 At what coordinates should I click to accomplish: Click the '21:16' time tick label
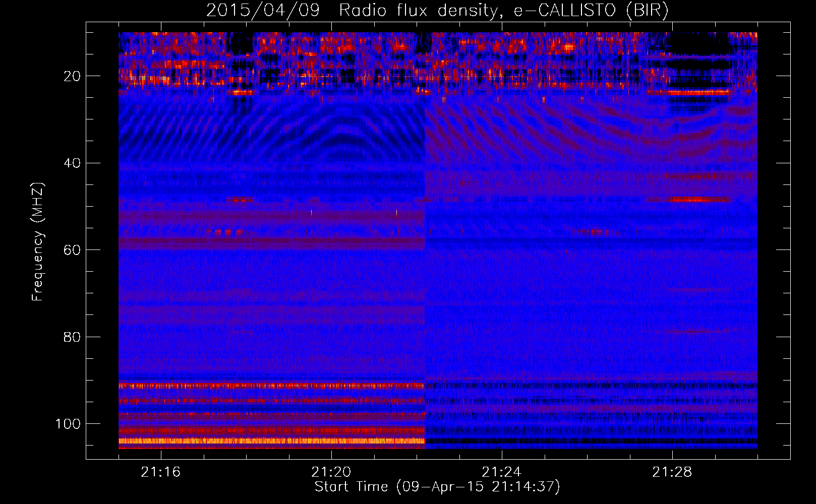coord(161,472)
